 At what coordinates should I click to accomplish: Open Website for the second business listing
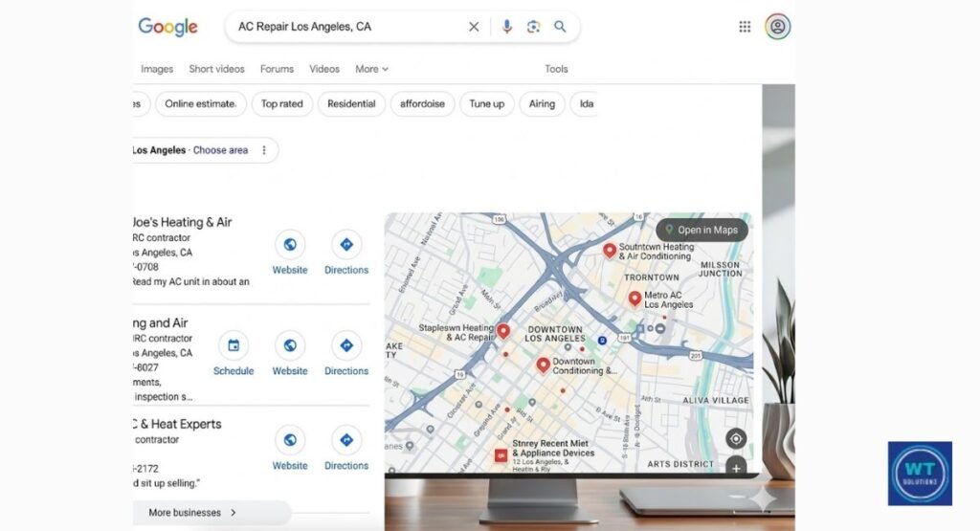coord(290,354)
